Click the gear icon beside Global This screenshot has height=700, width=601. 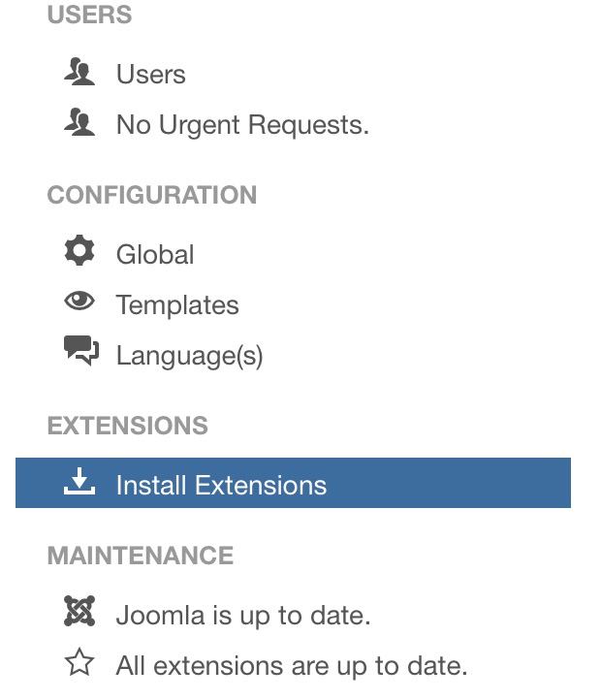[79, 253]
